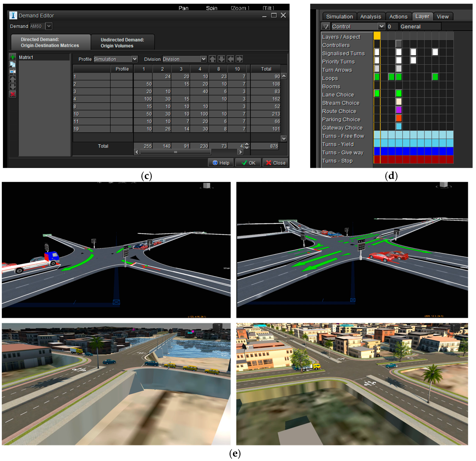The height and width of the screenshot is (461, 476).
Task: Select Matrix1 in the matrix list
Action: (x=26, y=58)
